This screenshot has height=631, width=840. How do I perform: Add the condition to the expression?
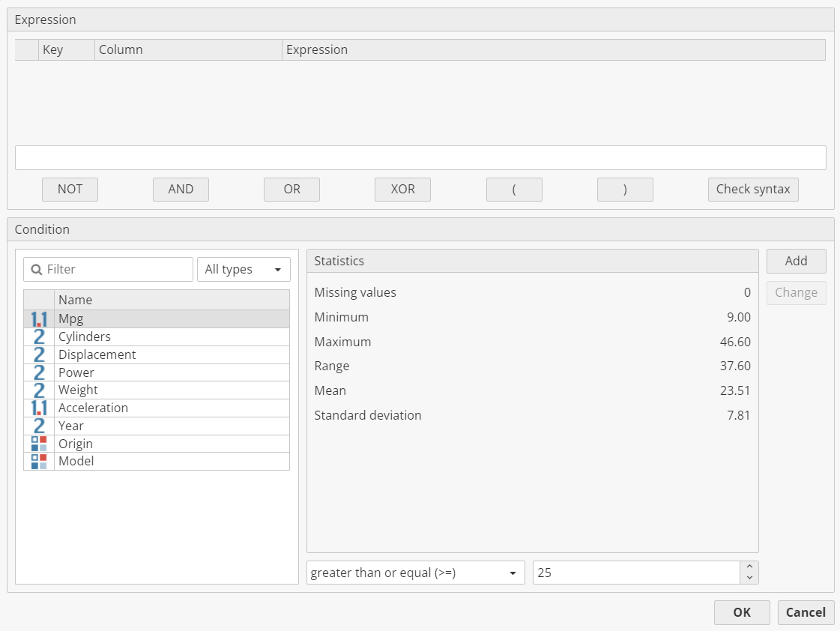796,262
